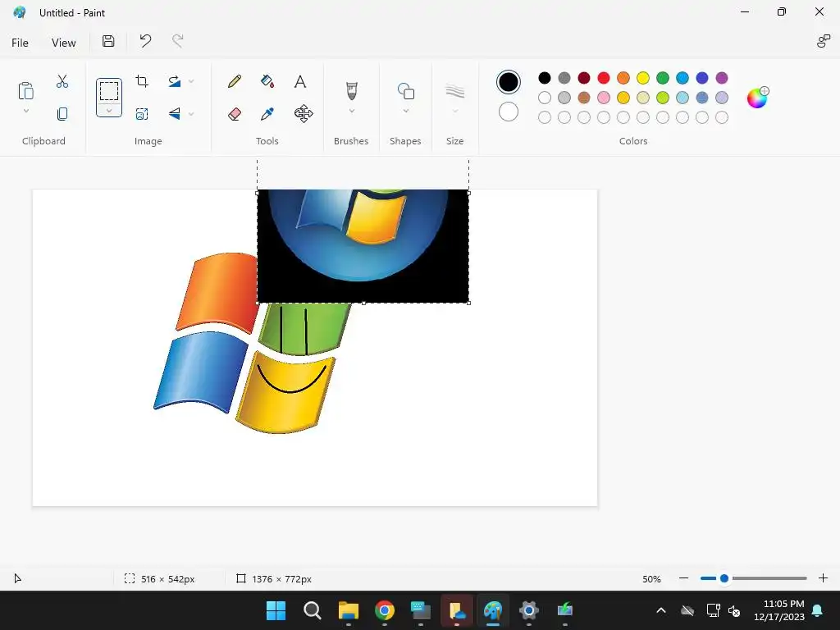Screen dimensions: 840x630
Task: Open Settings gear from taskbar
Action: pos(529,610)
